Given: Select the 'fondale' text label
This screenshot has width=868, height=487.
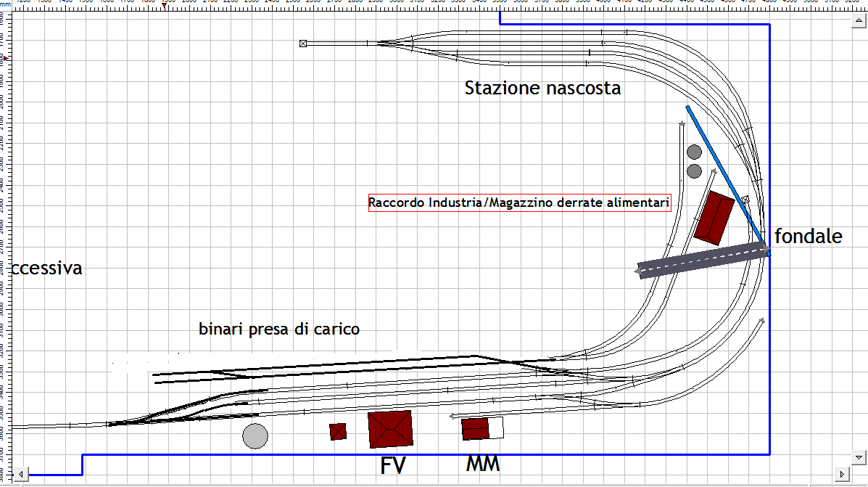Looking at the screenshot, I should coord(809,236).
